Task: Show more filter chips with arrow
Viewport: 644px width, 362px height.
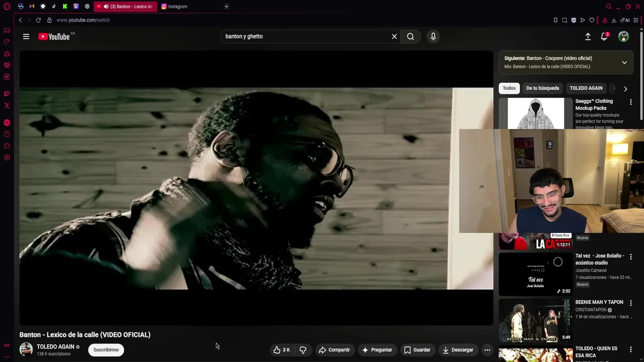Action: [x=625, y=88]
